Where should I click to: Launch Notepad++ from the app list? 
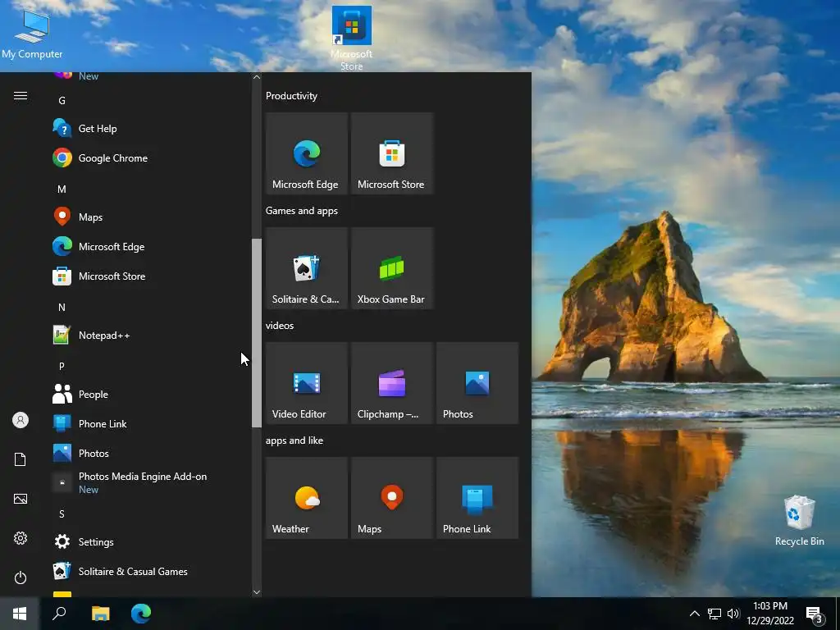(x=149, y=336)
